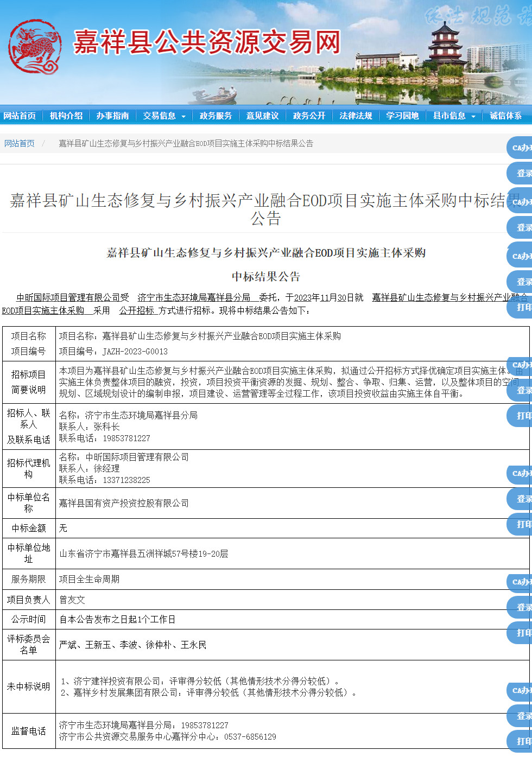The height and width of the screenshot is (757, 532).
Task: Click the committee names starting with 严斌
Action: (133, 645)
